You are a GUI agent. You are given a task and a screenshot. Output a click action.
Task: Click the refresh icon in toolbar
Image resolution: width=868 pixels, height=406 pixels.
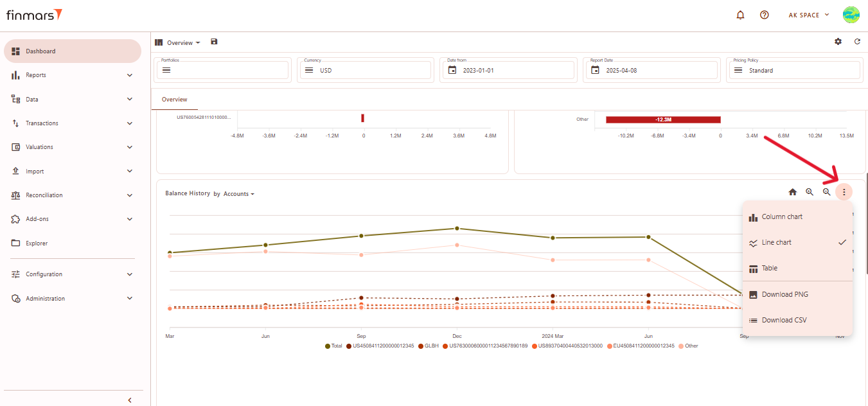point(857,42)
